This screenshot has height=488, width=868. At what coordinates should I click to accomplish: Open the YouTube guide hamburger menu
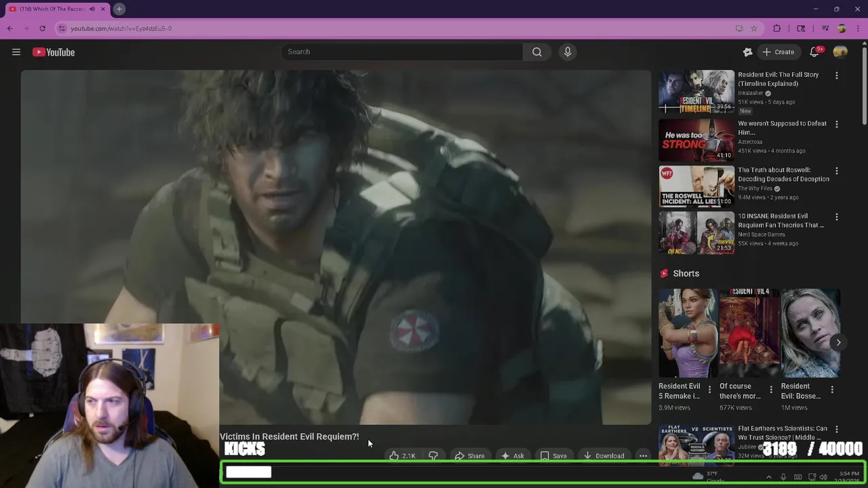(x=16, y=52)
